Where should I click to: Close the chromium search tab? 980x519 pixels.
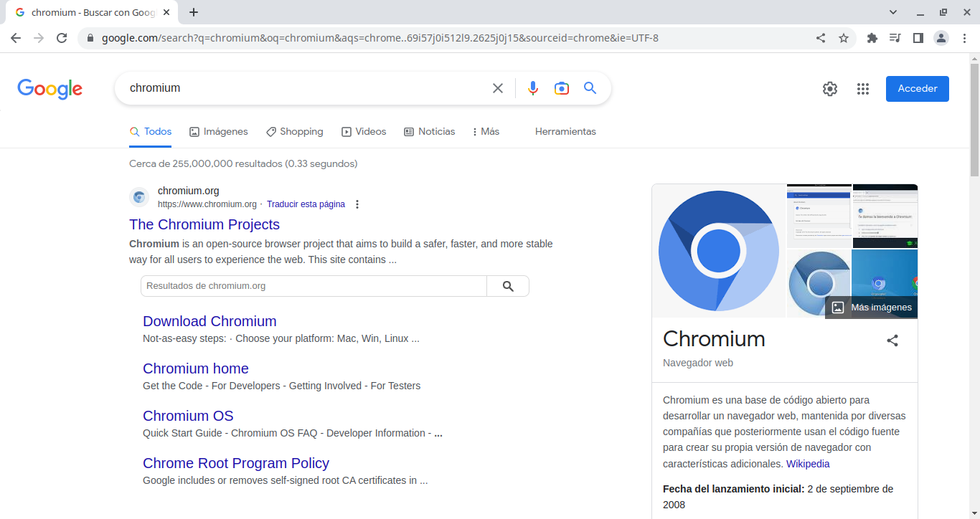[x=166, y=12]
